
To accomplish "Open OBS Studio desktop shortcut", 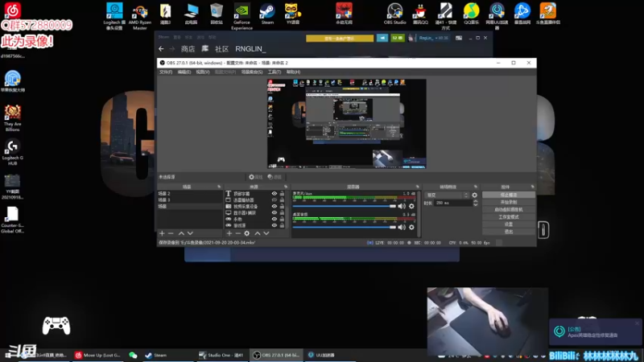I will coord(394,14).
